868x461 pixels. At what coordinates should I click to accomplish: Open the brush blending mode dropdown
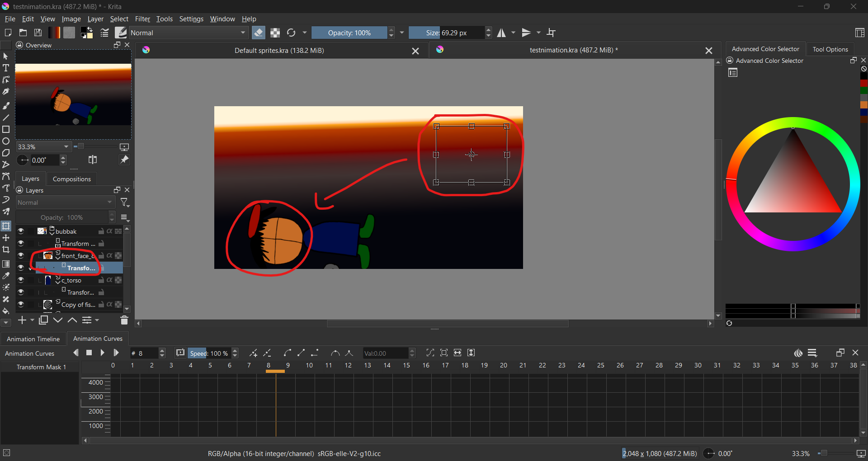click(x=189, y=33)
